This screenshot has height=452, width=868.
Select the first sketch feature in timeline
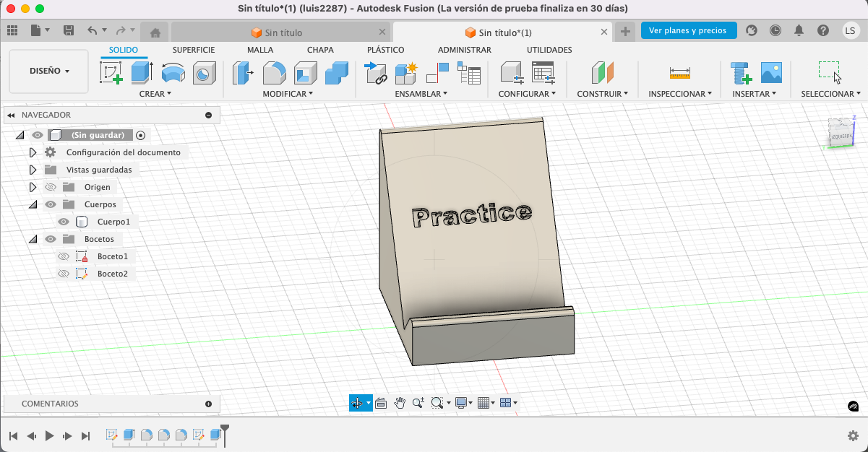[112, 435]
